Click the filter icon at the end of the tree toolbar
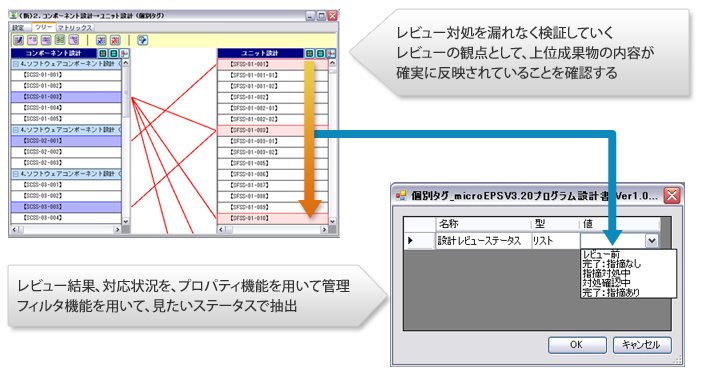Viewport: 720px width, 380px height. (x=142, y=40)
